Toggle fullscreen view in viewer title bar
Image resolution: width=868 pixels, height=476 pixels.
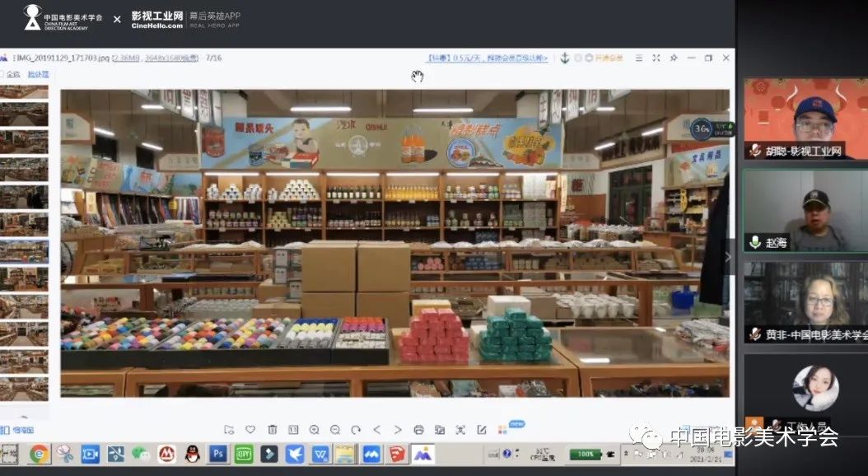coord(656,58)
